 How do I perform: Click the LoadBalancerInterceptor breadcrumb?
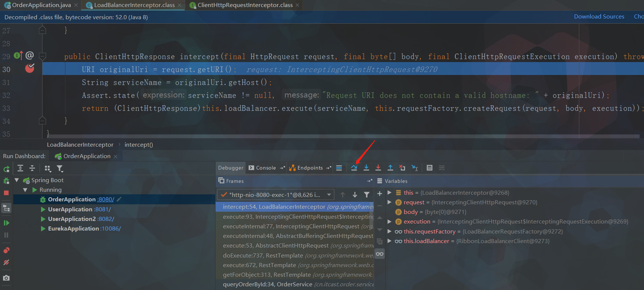click(80, 145)
